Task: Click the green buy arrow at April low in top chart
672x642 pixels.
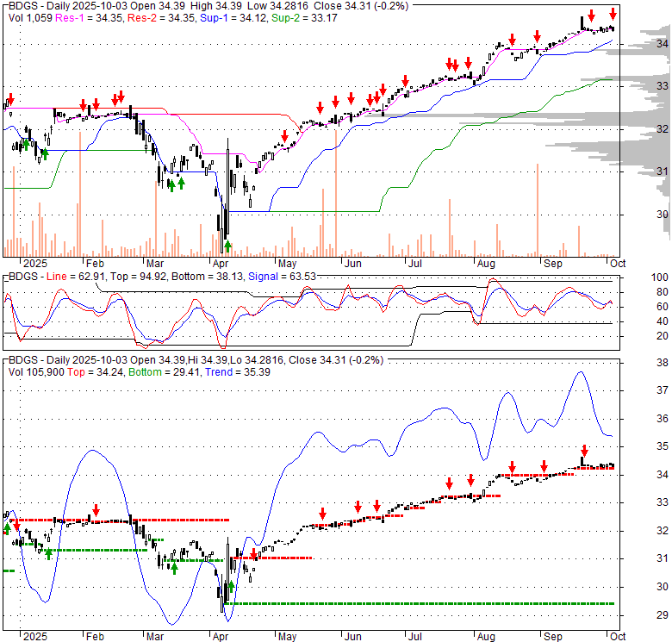Action: click(x=227, y=246)
